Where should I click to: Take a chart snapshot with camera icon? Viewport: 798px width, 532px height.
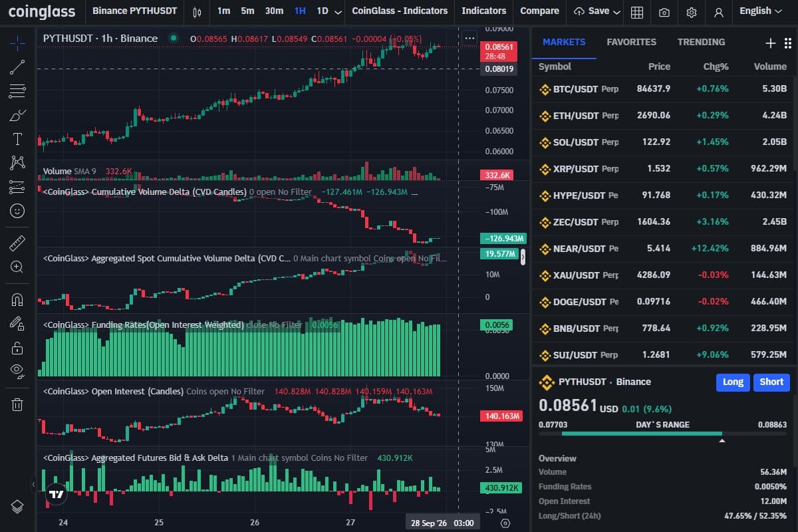click(x=664, y=11)
